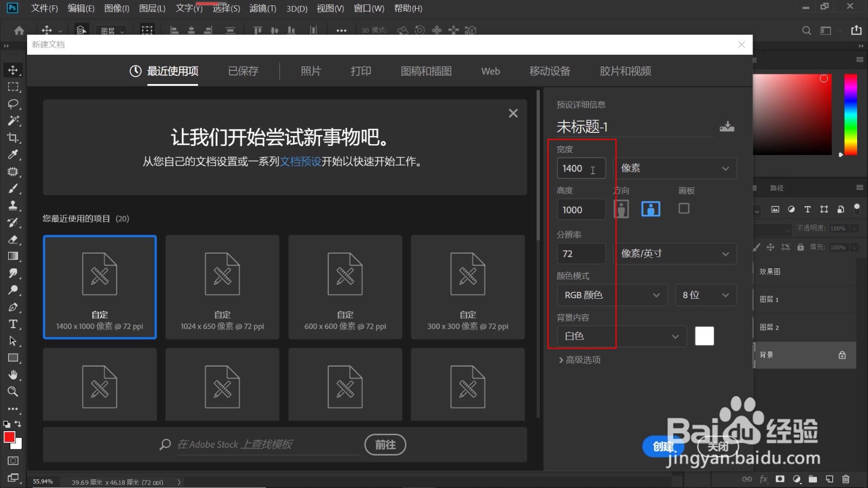Switch to the Web tab
This screenshot has height=488, width=868.
(x=490, y=71)
